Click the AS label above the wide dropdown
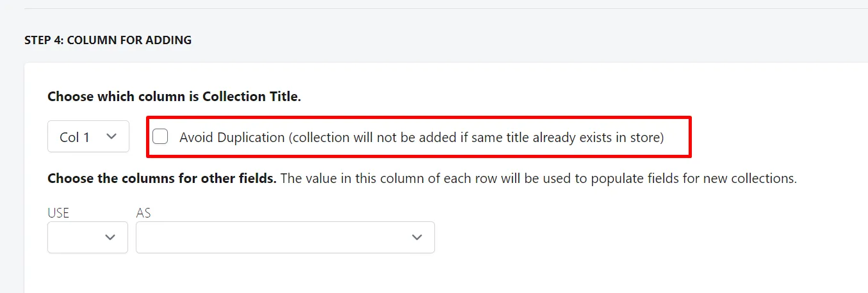Image resolution: width=868 pixels, height=293 pixels. (143, 213)
